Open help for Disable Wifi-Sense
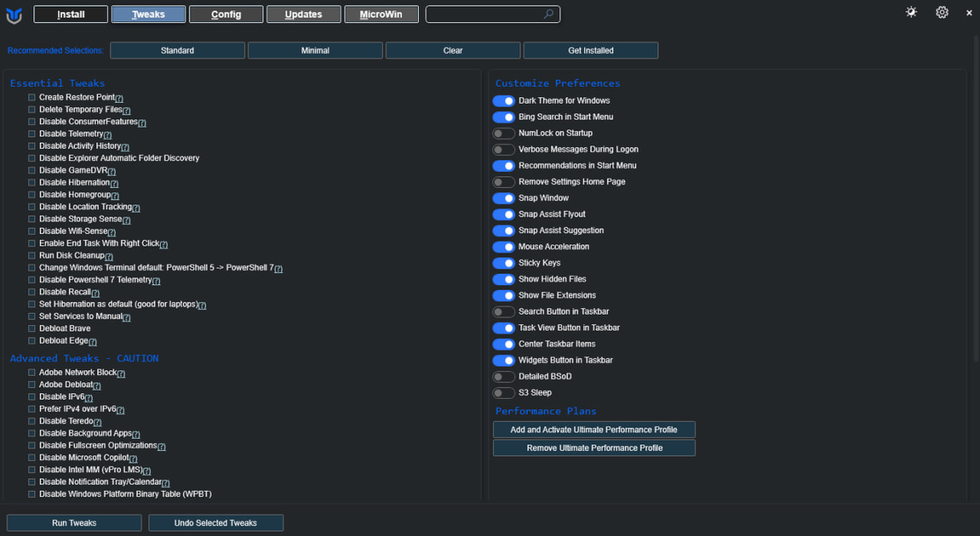This screenshot has height=536, width=980. pyautogui.click(x=112, y=232)
